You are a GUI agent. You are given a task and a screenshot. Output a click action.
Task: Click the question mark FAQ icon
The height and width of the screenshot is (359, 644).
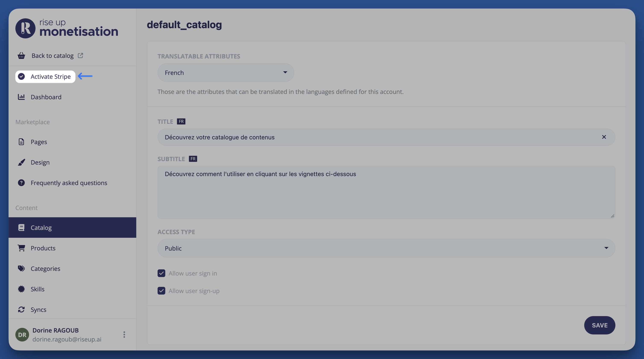(21, 183)
